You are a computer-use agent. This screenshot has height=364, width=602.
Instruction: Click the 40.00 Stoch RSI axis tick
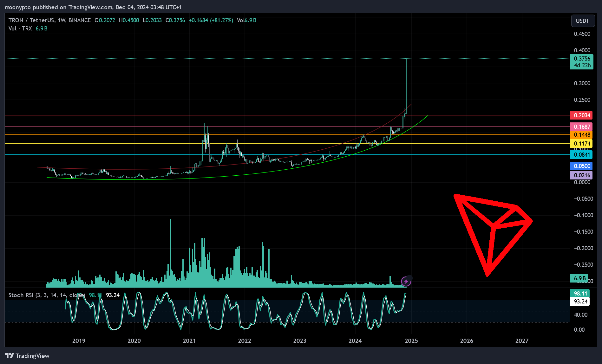pos(581,315)
